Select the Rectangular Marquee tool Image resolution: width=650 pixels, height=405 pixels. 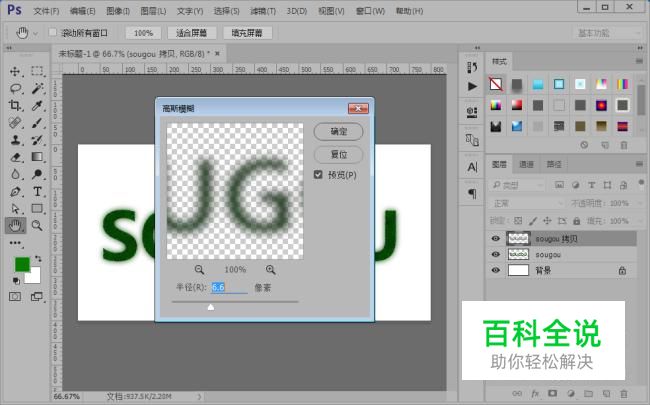pyautogui.click(x=37, y=71)
